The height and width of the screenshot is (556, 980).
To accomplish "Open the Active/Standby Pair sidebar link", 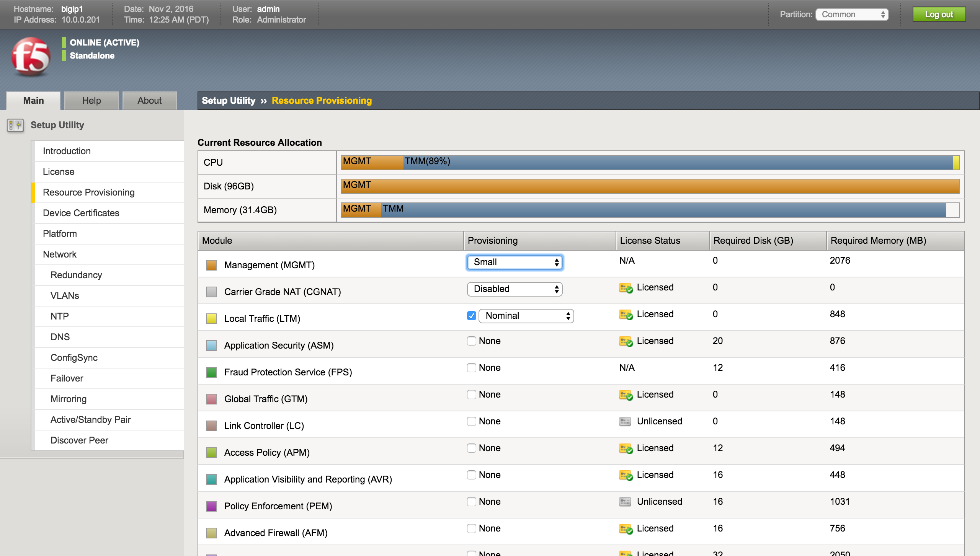I will pos(109,420).
